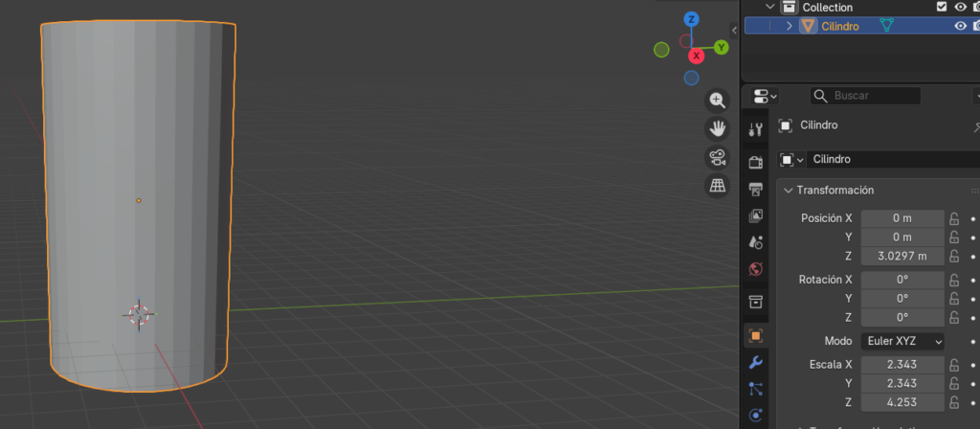The image size is (980, 429).
Task: Click the Cilindro object name field
Action: (x=893, y=160)
